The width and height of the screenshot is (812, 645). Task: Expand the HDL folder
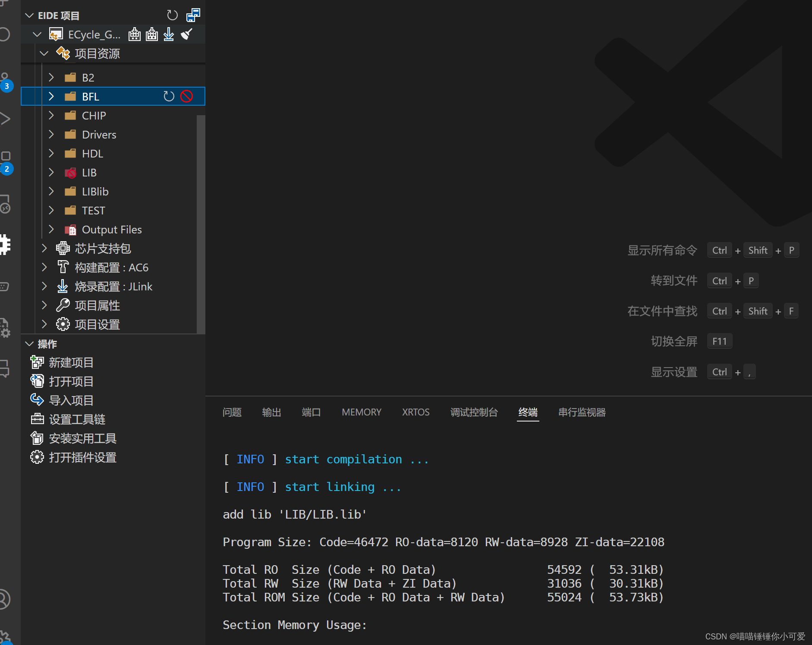coord(51,153)
